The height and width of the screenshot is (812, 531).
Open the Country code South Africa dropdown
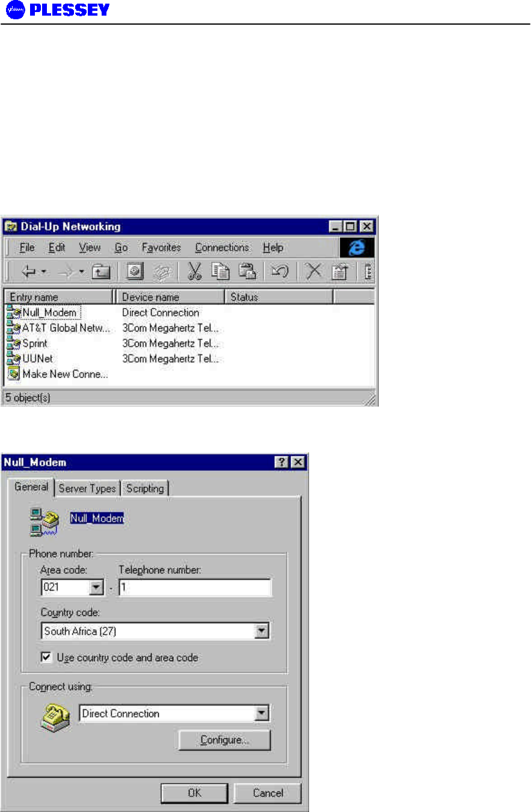click(261, 632)
